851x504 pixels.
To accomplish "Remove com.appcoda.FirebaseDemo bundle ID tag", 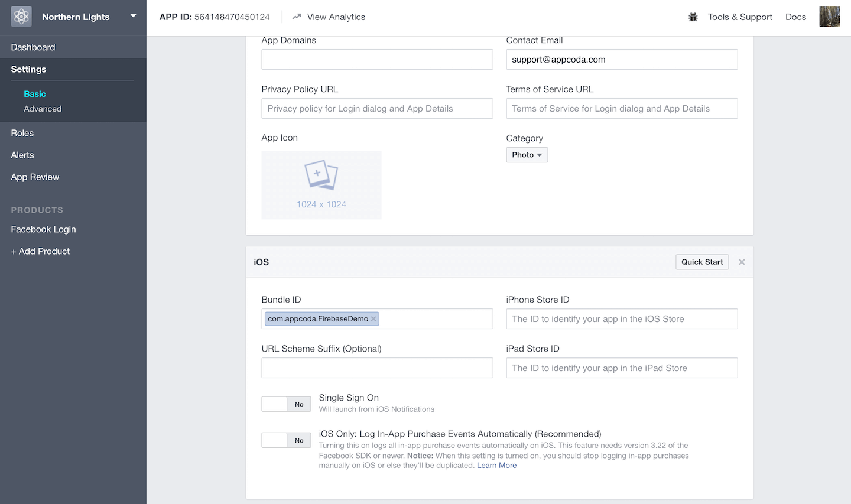I will (x=373, y=318).
